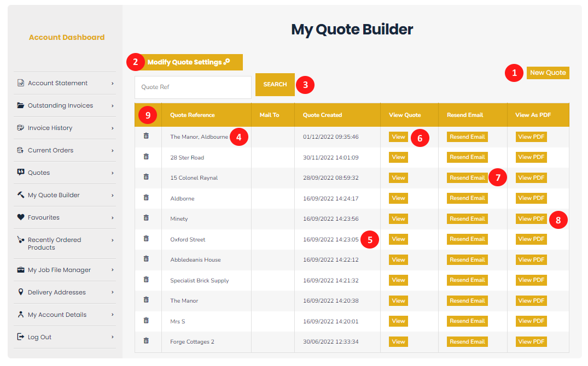
Task: Delete the Minety quote using its trash icon
Action: [146, 218]
